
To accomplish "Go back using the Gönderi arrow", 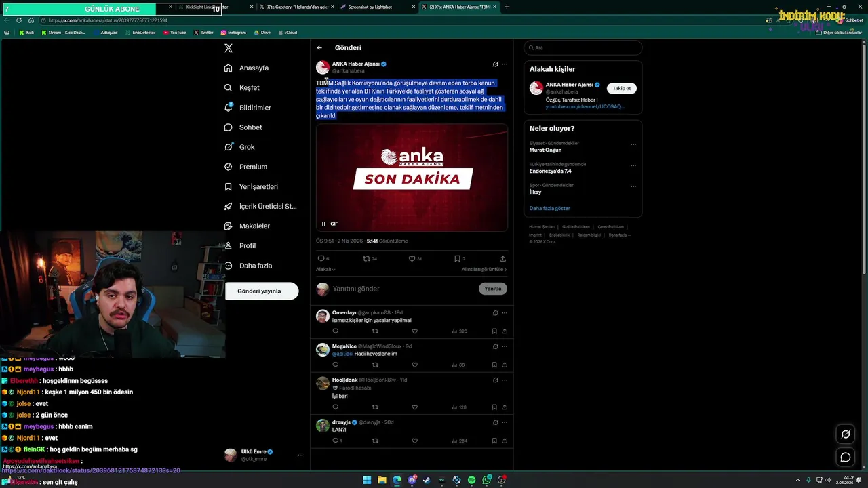I will pos(319,48).
